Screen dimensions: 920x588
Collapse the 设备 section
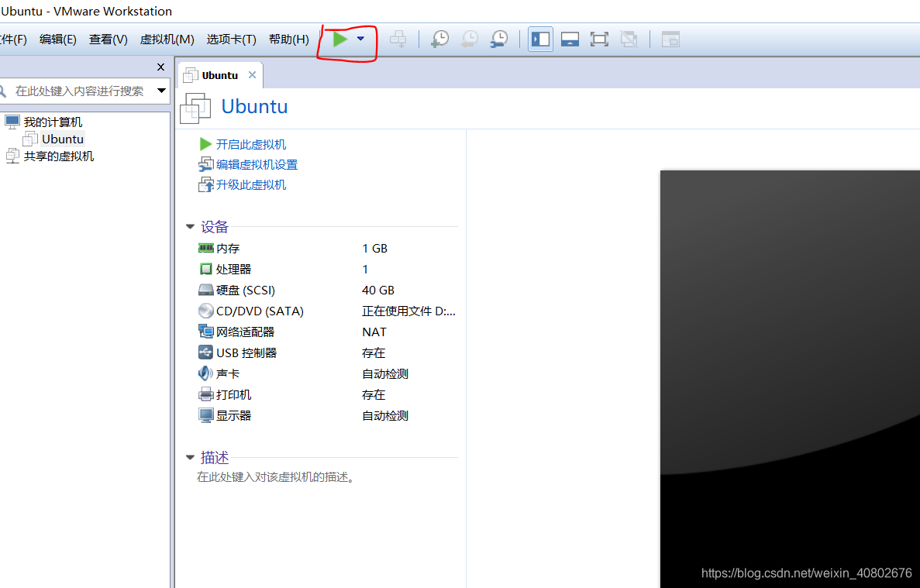[x=190, y=226]
